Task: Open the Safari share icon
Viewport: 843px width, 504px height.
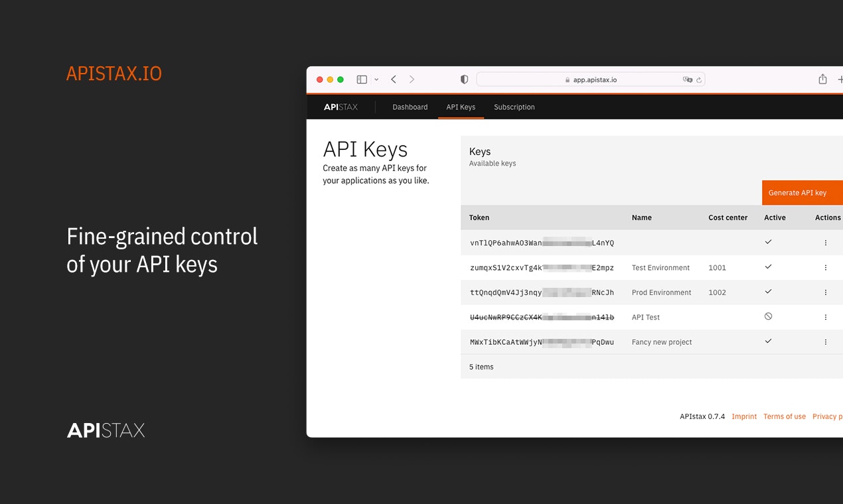Action: point(822,79)
